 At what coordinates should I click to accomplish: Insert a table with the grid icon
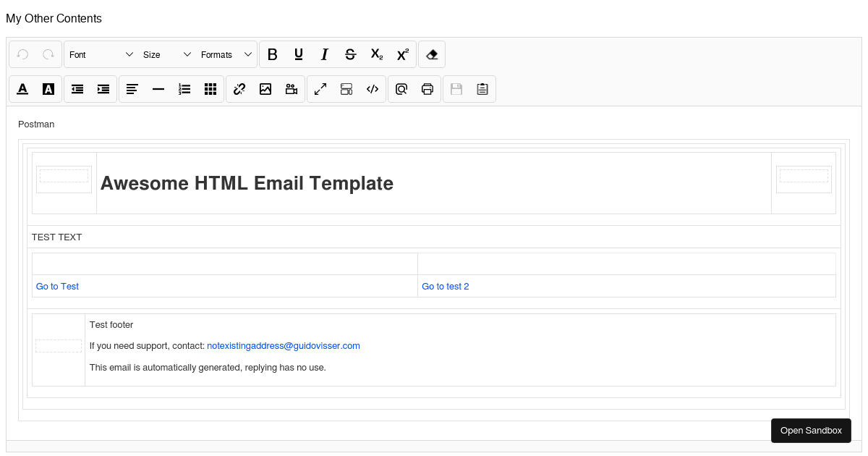click(x=210, y=88)
